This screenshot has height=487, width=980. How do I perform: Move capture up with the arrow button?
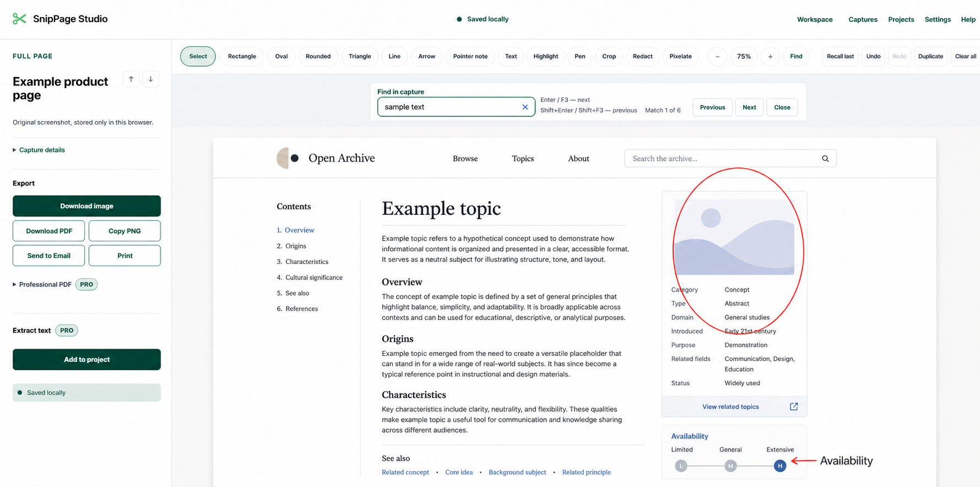(x=131, y=79)
